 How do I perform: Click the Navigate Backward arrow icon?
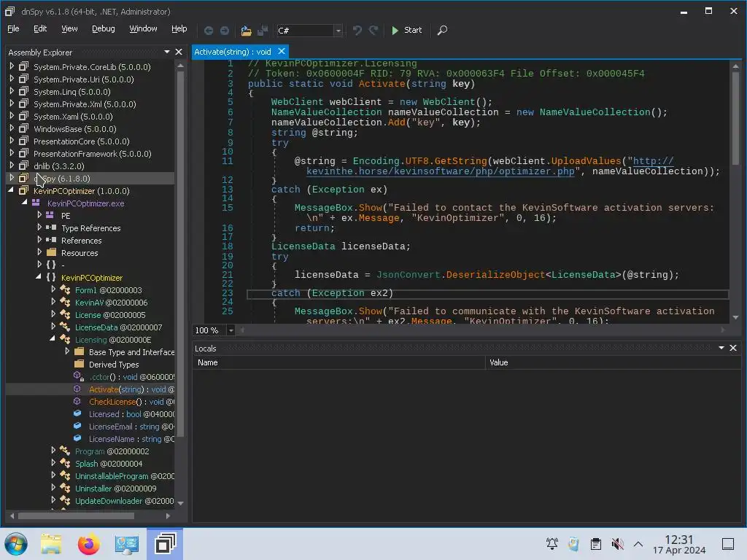click(209, 31)
